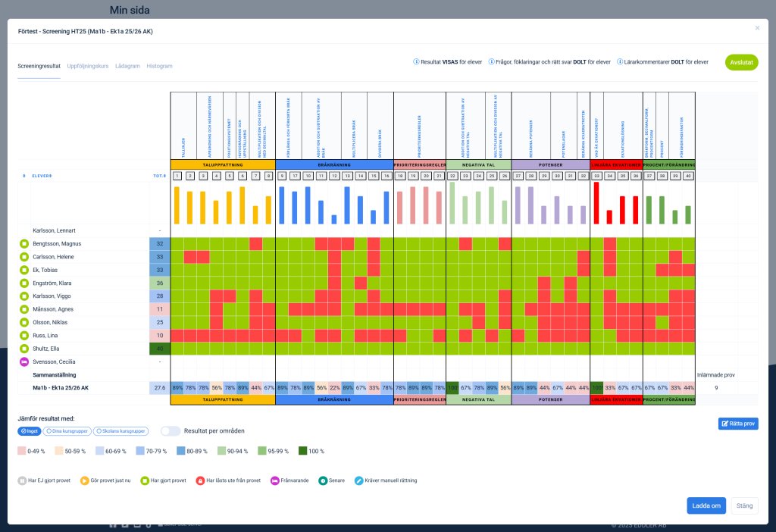Image resolution: width=776 pixels, height=532 pixels.
Task: Open question 1 column header box
Action: [177, 176]
